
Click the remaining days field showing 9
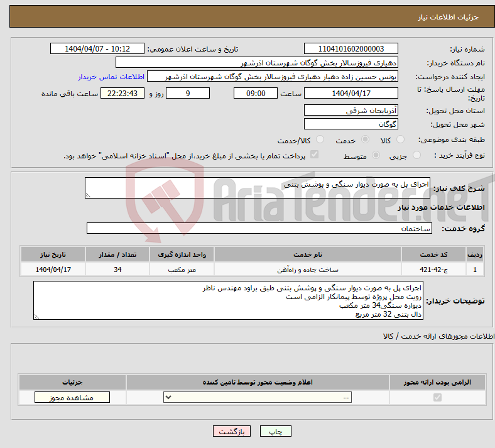click(x=188, y=93)
